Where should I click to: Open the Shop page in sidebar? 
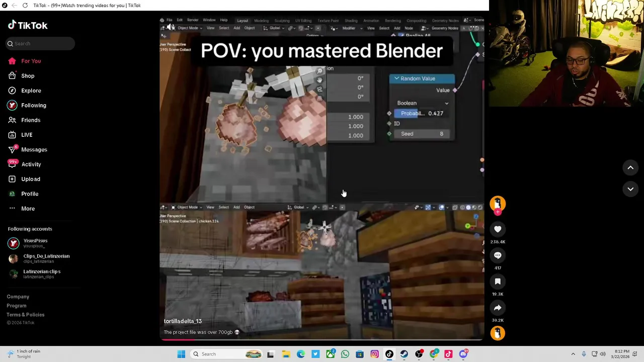pyautogui.click(x=28, y=75)
